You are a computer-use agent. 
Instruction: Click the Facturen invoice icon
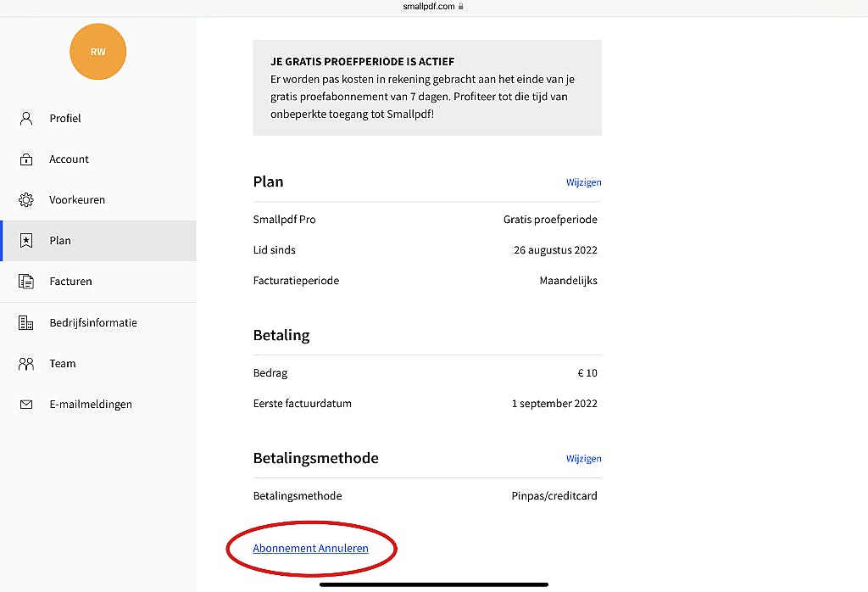26,282
